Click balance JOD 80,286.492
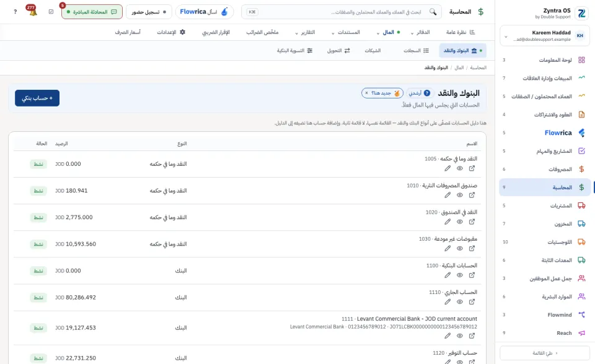This screenshot has height=364, width=595. pyautogui.click(x=76, y=297)
